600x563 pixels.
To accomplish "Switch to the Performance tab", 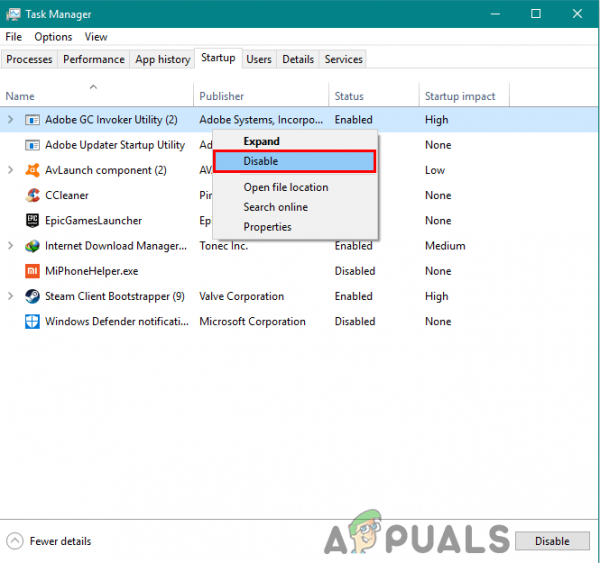I will [94, 59].
